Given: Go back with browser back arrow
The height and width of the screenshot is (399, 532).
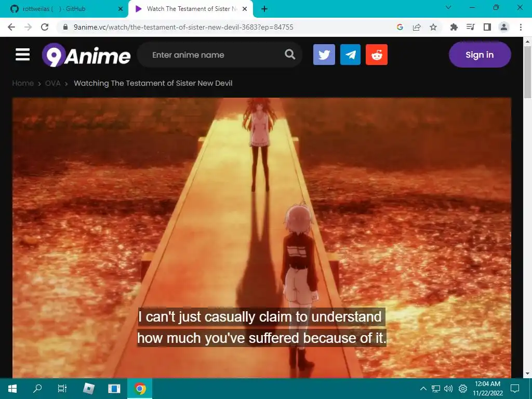Looking at the screenshot, I should click(11, 27).
